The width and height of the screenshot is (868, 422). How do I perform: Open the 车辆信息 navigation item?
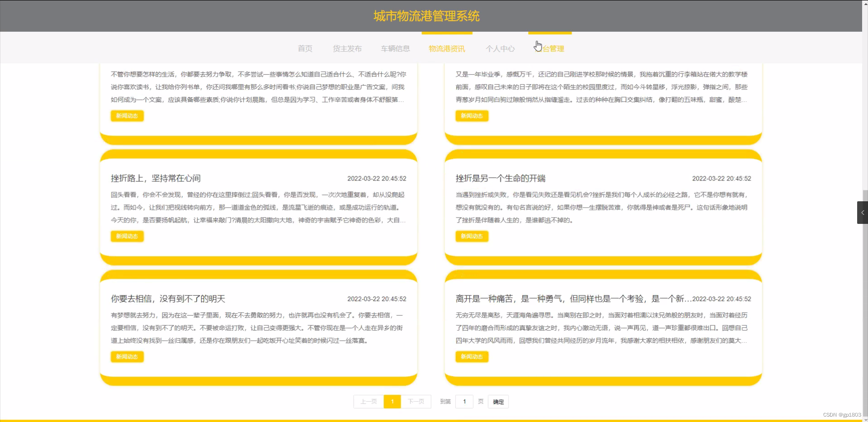pyautogui.click(x=395, y=48)
